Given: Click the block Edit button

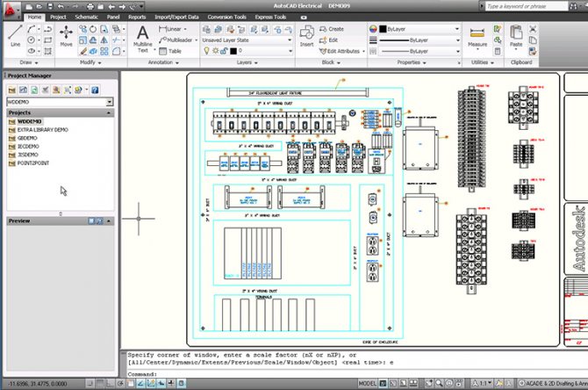Looking at the screenshot, I should pyautogui.click(x=328, y=40).
